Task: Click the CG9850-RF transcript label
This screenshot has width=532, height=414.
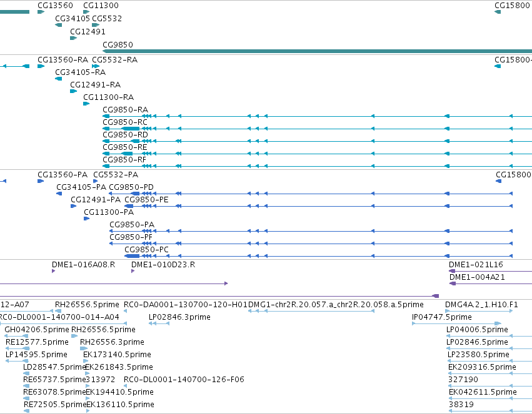Action: tap(124, 160)
